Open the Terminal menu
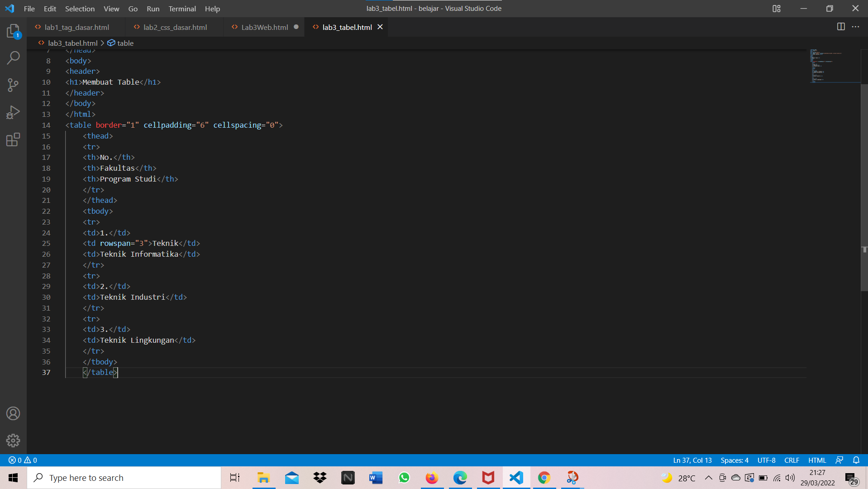 tap(182, 9)
